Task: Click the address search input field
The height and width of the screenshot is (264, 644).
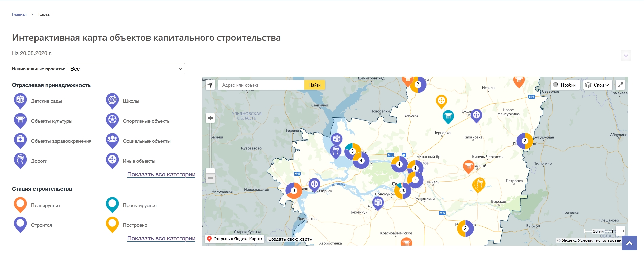Action: (x=261, y=85)
